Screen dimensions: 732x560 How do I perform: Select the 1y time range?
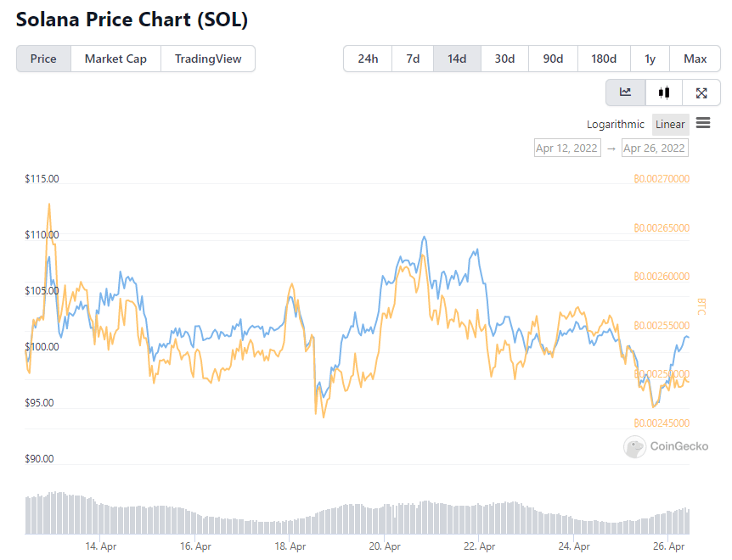650,59
